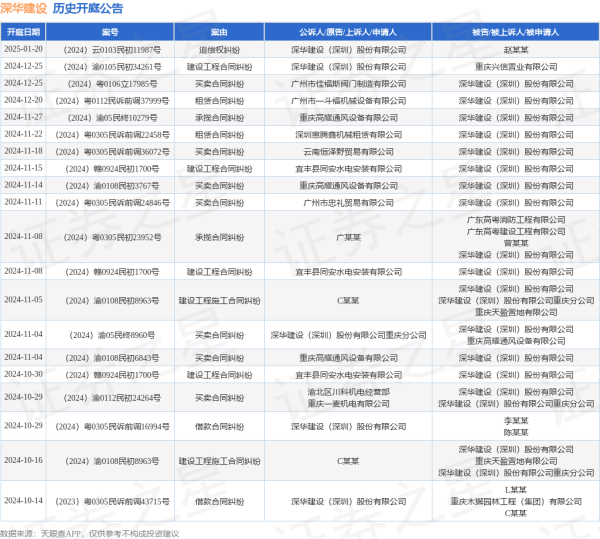This screenshot has height=539, width=600.
Task: Click plaintiff 广州市忠礼贸易有限公司
Action: 348,203
